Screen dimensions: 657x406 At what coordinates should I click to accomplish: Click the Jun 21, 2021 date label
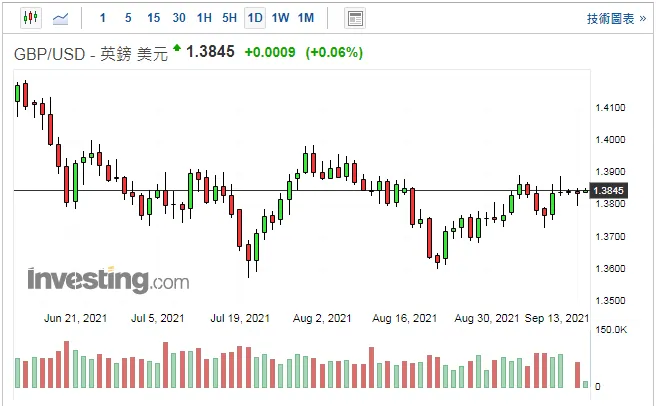point(75,318)
